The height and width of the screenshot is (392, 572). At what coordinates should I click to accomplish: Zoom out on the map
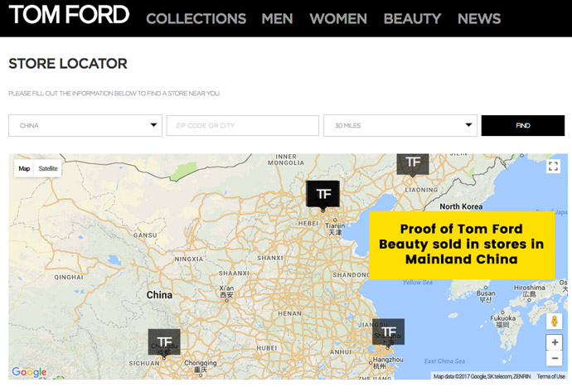555,358
